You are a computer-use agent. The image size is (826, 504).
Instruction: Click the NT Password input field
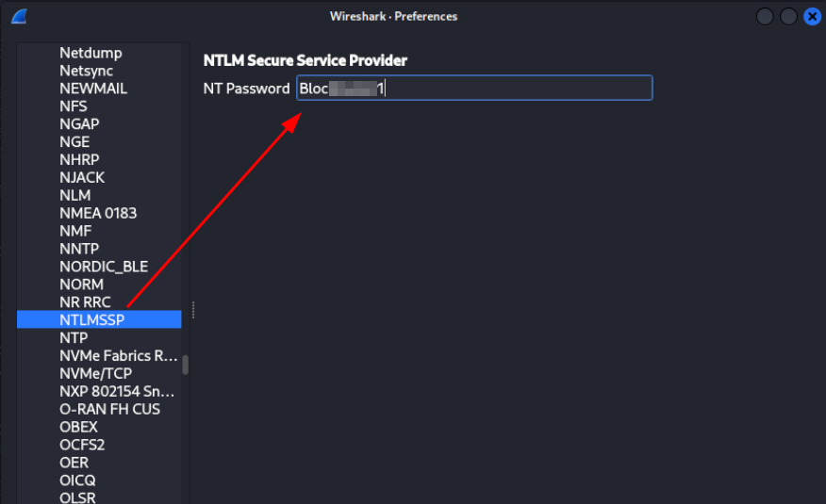[x=474, y=88]
